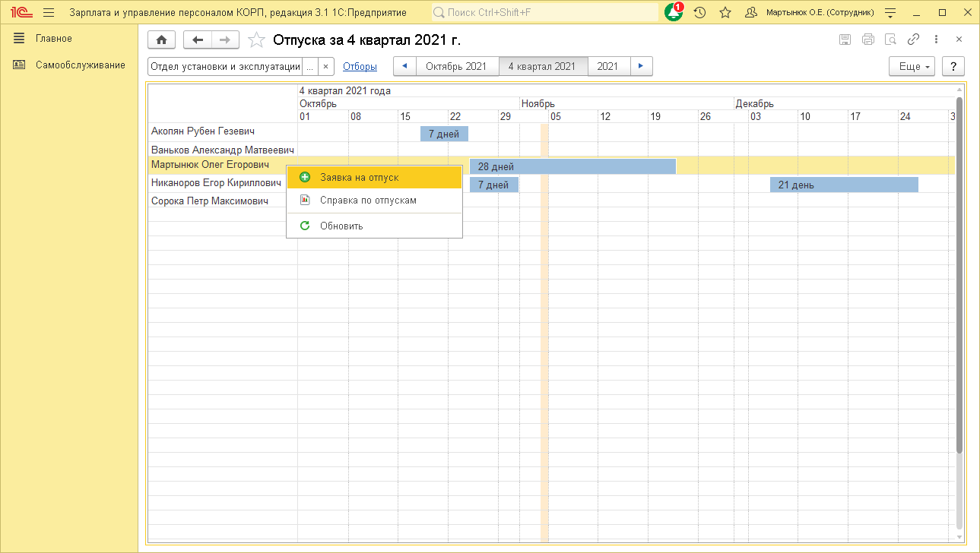Viewport: 980px width, 553px height.
Task: Click the Главное section icon
Action: [x=19, y=38]
